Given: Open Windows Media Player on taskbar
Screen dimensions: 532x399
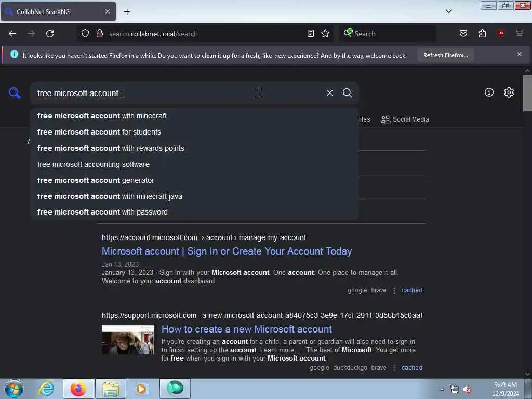Looking at the screenshot, I should pos(142,389).
